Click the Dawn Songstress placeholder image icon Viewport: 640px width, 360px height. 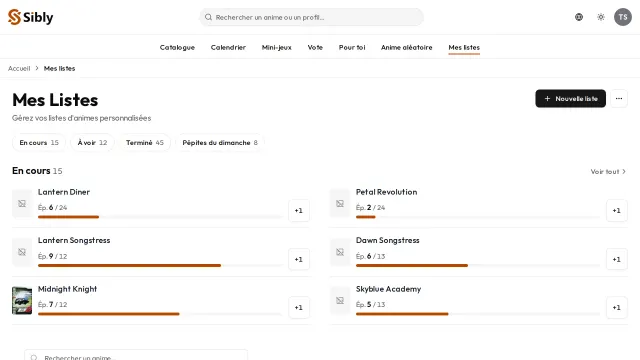340,252
